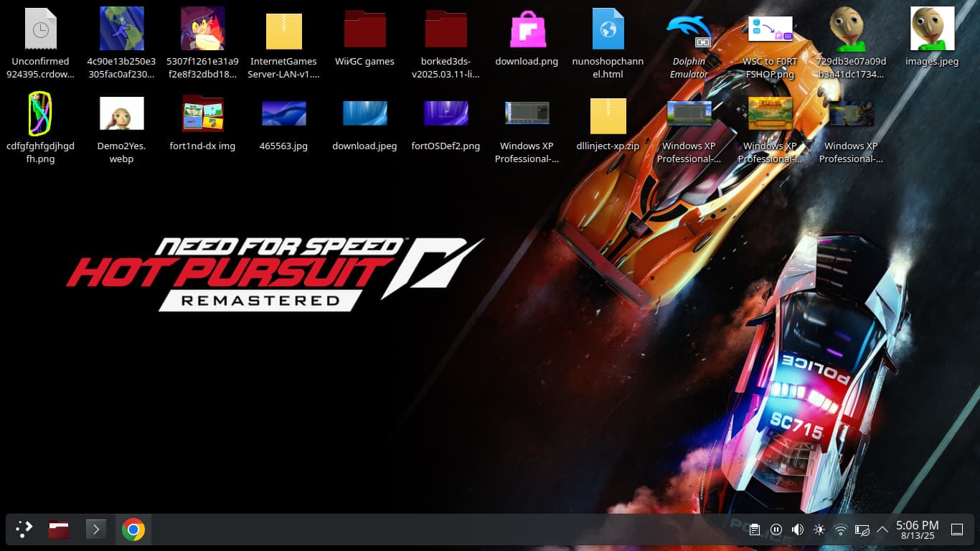Click the battery and power tray icon

click(x=862, y=529)
